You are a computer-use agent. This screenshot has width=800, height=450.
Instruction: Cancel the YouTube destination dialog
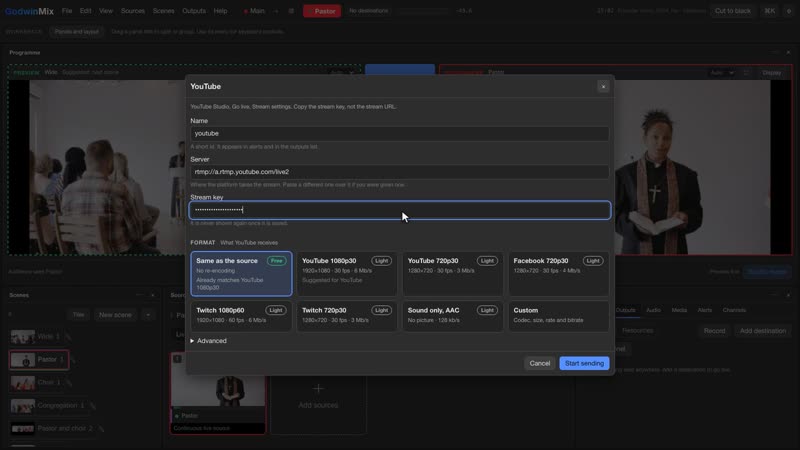point(539,363)
